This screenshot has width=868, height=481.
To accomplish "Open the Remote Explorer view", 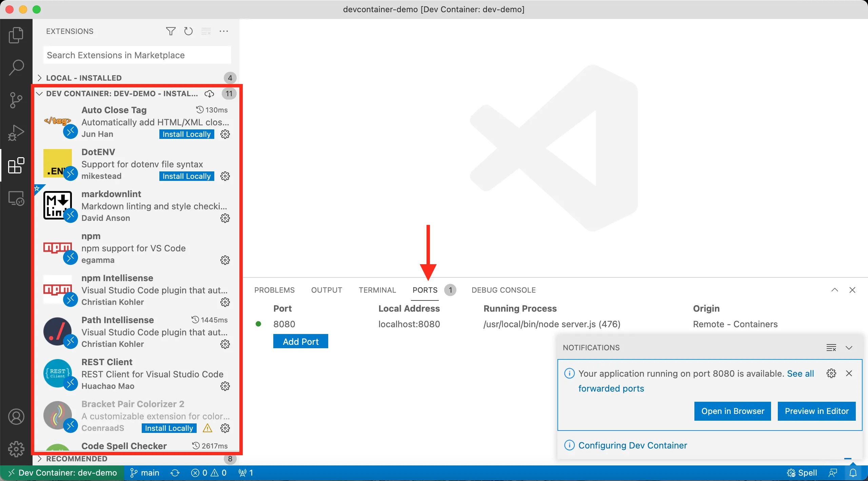I will coord(16,198).
